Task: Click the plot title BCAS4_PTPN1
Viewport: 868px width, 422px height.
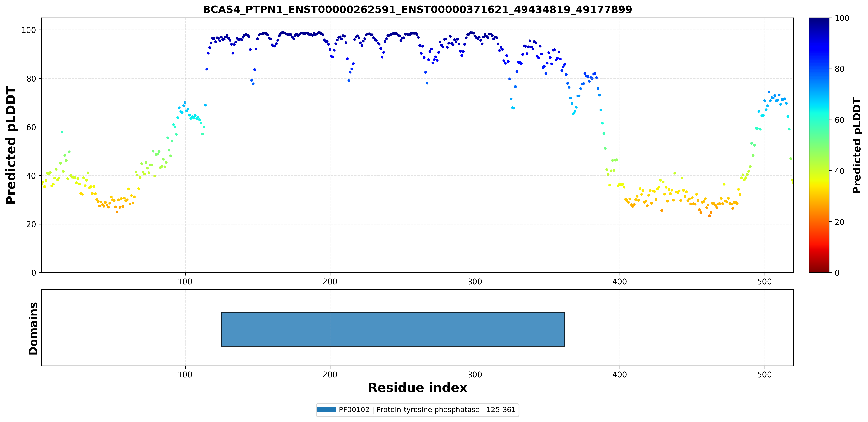Action: (418, 9)
